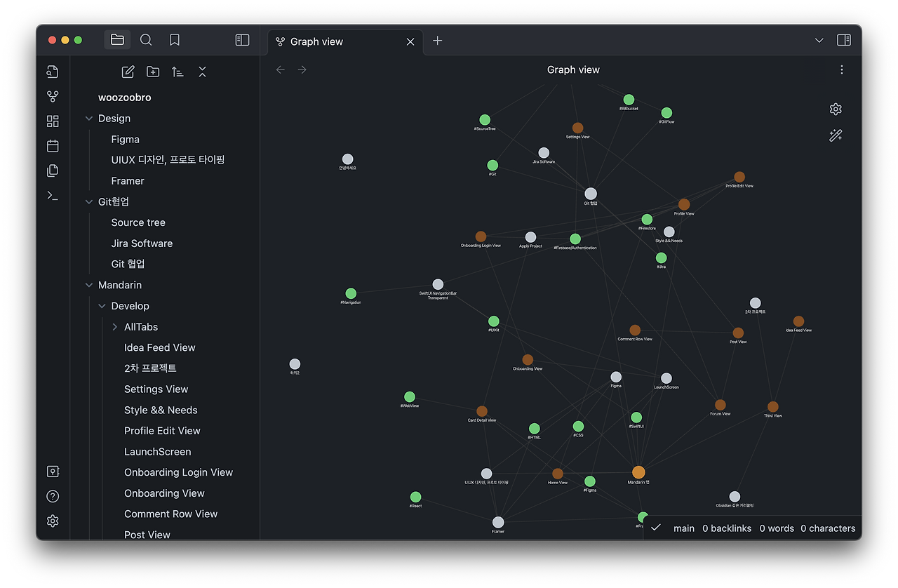Open graph settings gear in graph pane

pos(836,109)
